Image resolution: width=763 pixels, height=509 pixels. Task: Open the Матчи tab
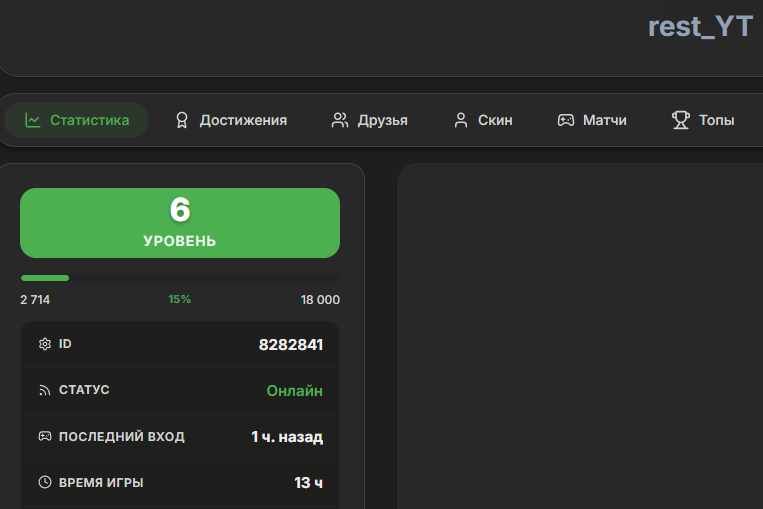pos(592,120)
